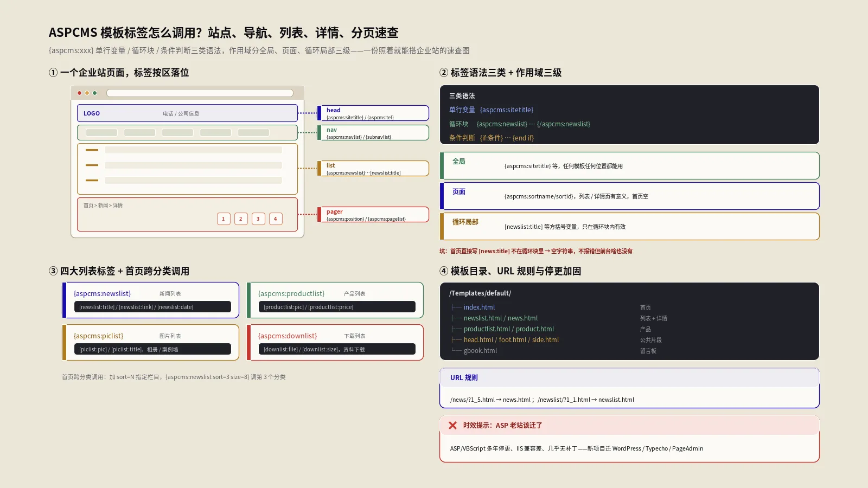Click {aspcms:position} / {aspcms:pagelist} text
This screenshot has height=488, width=868.
click(366, 219)
